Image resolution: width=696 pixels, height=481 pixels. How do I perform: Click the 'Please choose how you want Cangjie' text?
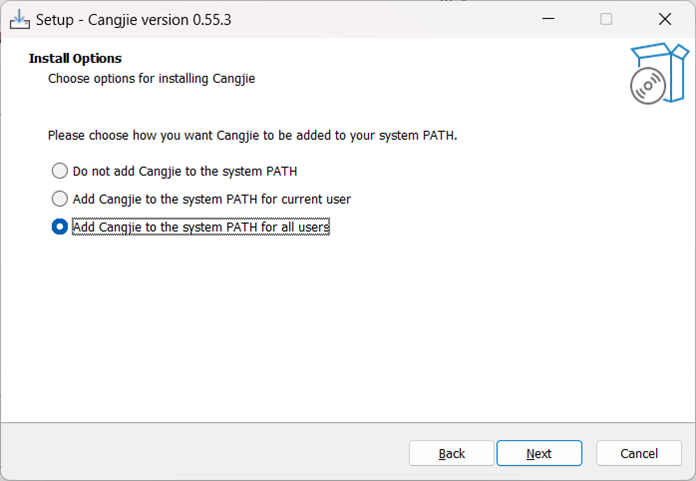(252, 135)
